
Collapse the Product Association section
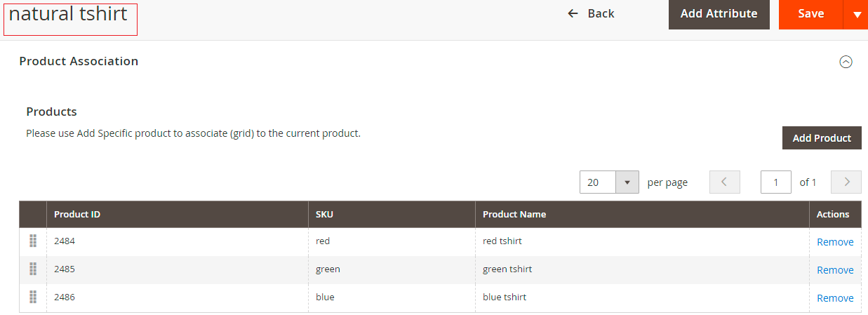point(846,62)
